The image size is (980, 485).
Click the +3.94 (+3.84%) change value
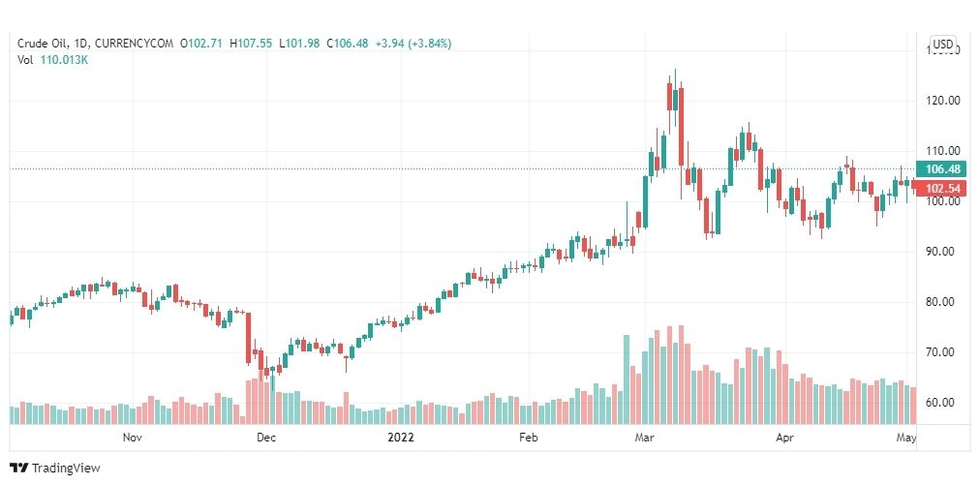413,44
